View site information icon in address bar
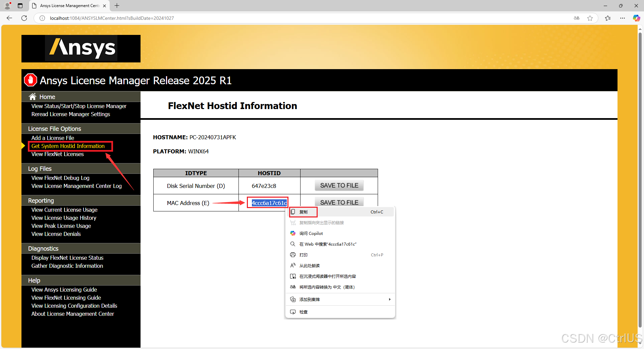Image resolution: width=644 pixels, height=349 pixels. tap(42, 18)
